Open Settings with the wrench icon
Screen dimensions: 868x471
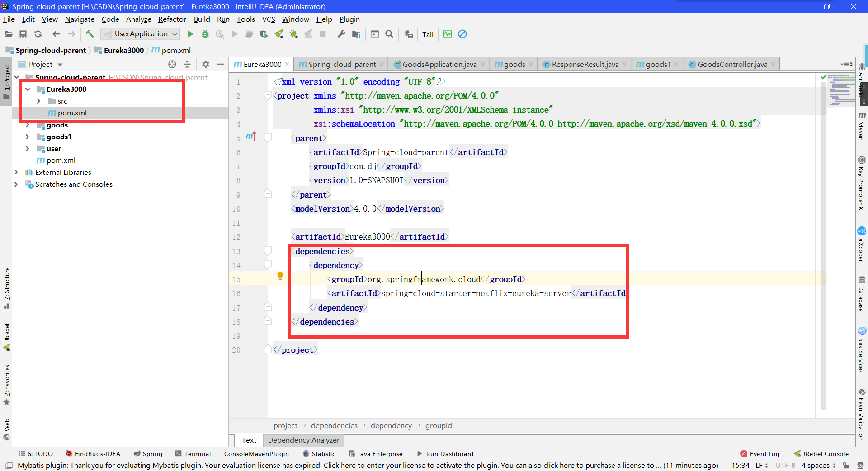point(341,34)
